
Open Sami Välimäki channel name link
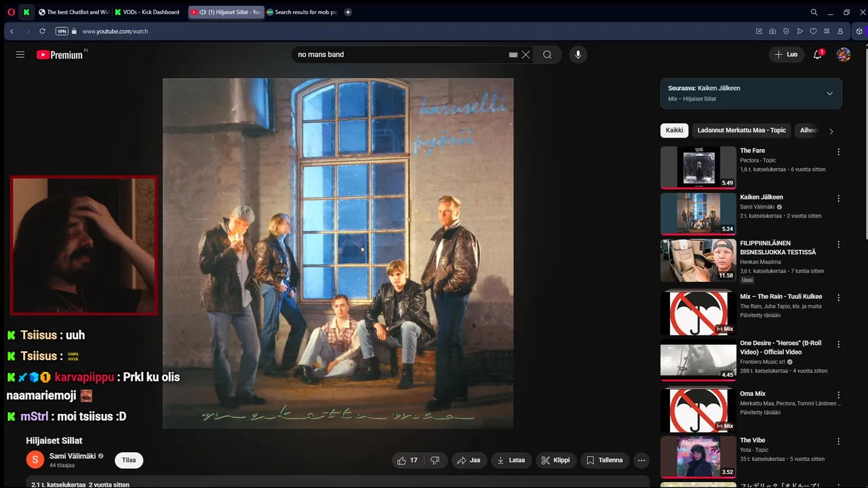[73, 456]
